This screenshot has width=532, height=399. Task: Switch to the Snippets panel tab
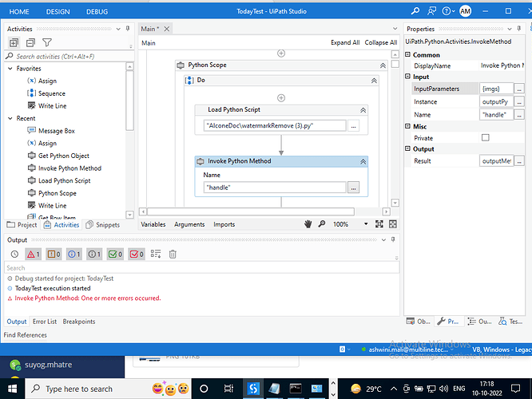103,225
